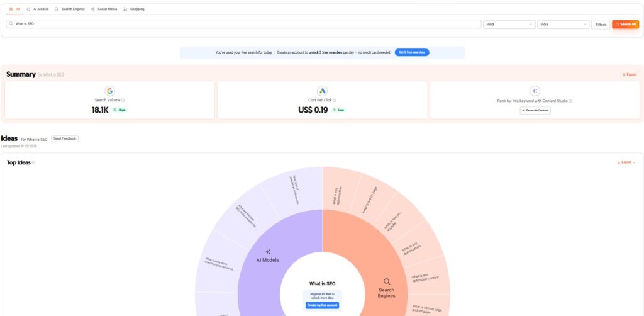Click the info icon beside Cost Per Click

(x=335, y=100)
